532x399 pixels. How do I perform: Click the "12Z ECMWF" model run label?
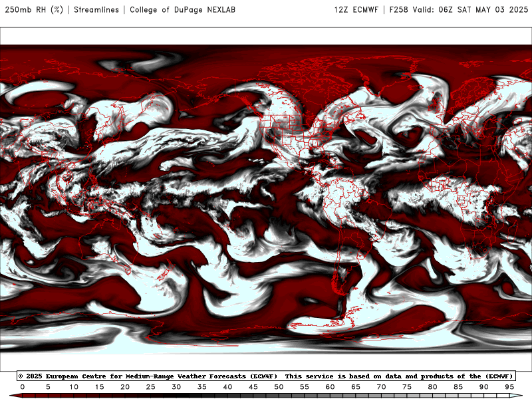[x=356, y=10]
